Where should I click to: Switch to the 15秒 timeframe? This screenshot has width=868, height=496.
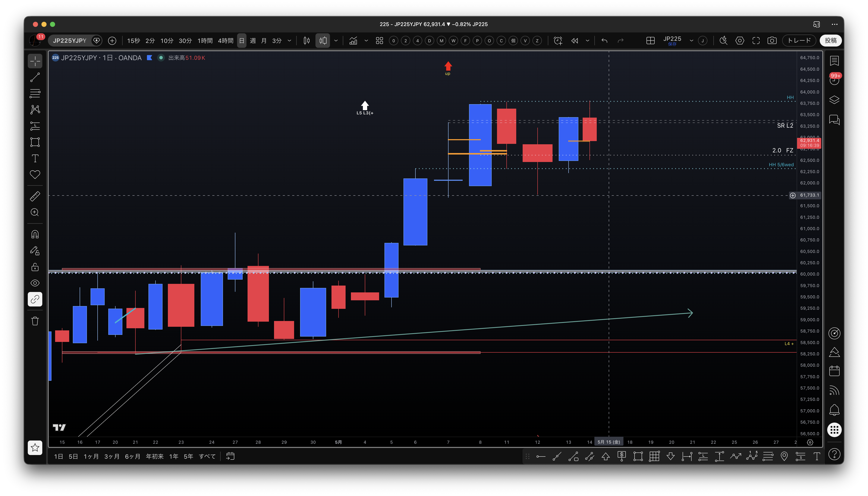pyautogui.click(x=133, y=41)
